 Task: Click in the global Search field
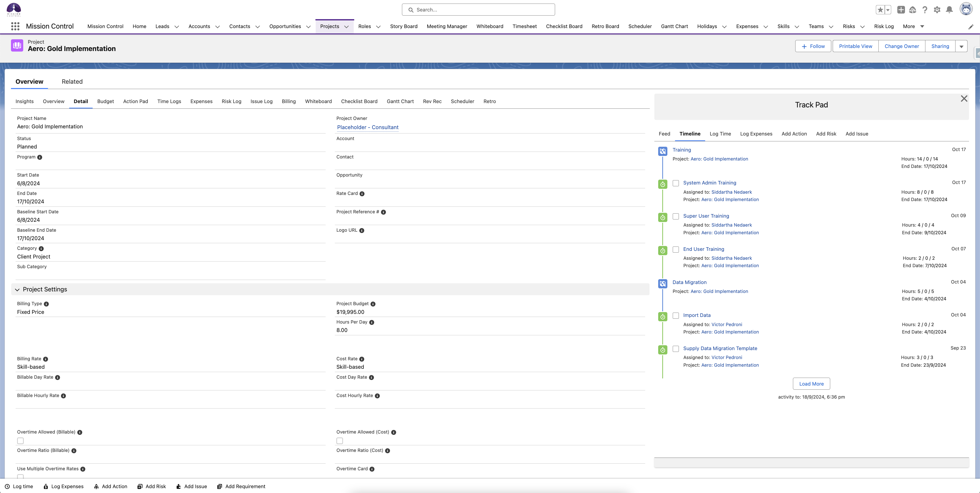pos(478,10)
